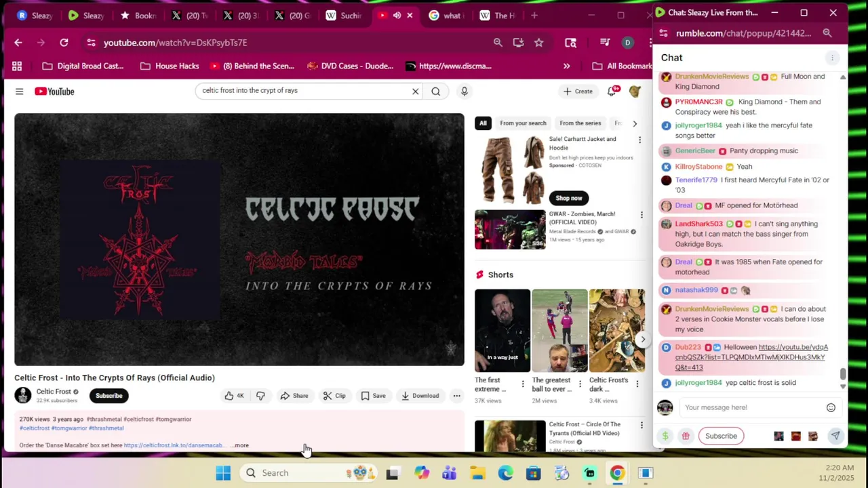This screenshot has height=488, width=868.
Task: Open options menu for the Carhartt ad
Action: coord(639,140)
